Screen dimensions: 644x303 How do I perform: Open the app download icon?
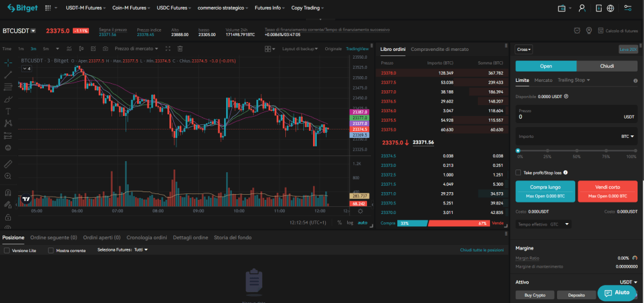pos(599,8)
